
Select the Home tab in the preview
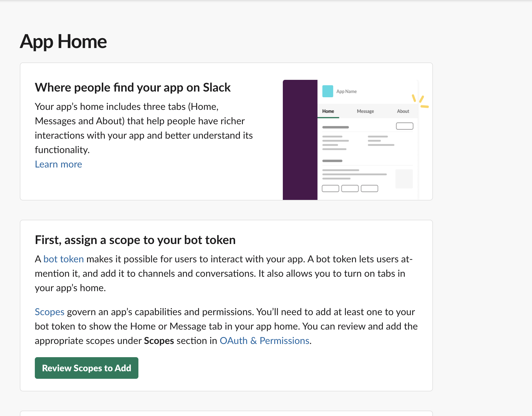click(328, 111)
